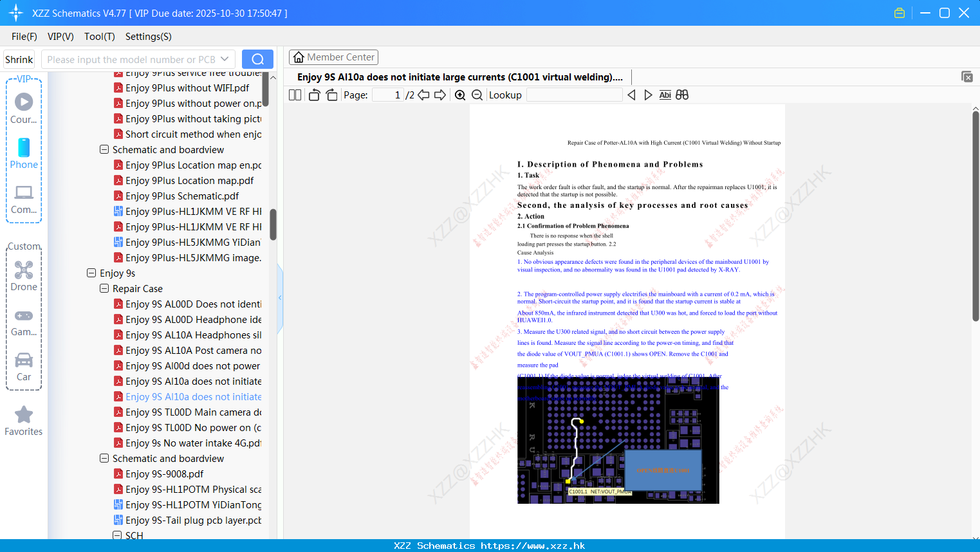Open the Favorites star
Viewport: 980px width, 552px height.
point(24,421)
